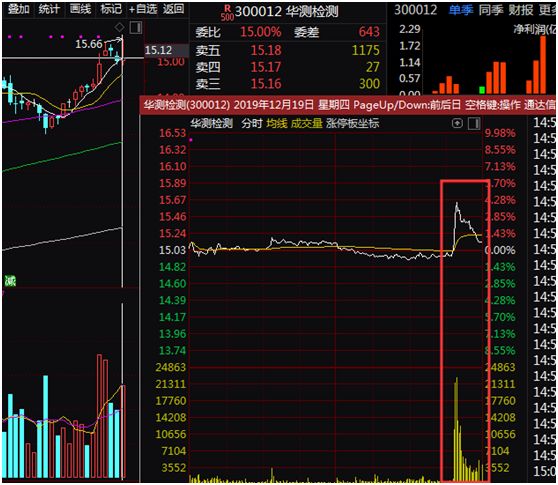Click the magenta dot at the 16.53 level
The width and height of the screenshot is (558, 485).
click(191, 140)
